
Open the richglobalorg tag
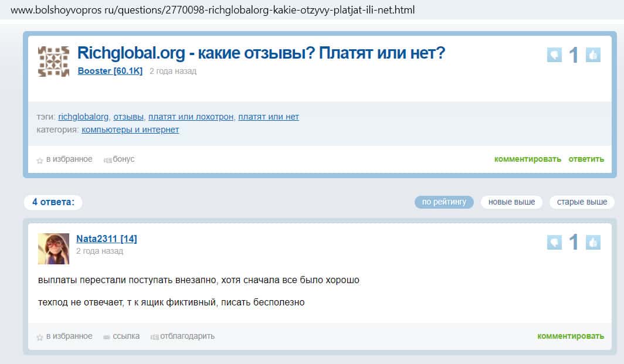pos(83,117)
